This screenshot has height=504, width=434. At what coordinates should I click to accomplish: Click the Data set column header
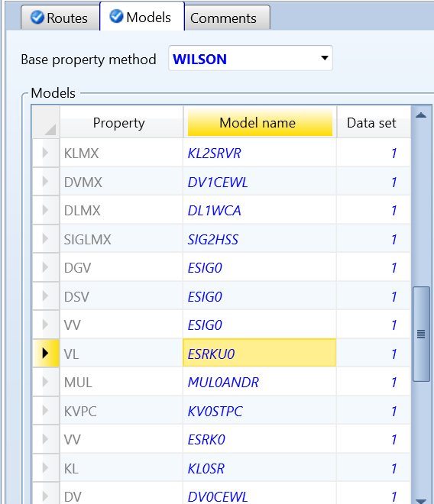374,123
